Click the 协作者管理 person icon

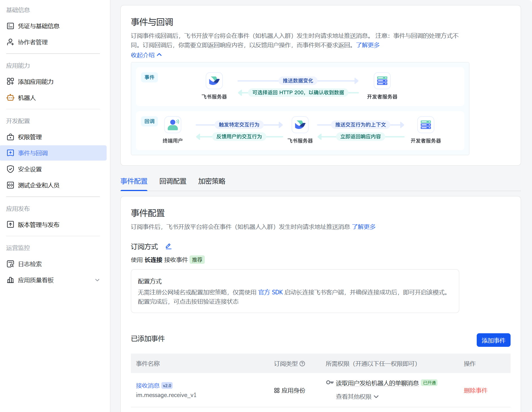[x=10, y=42]
